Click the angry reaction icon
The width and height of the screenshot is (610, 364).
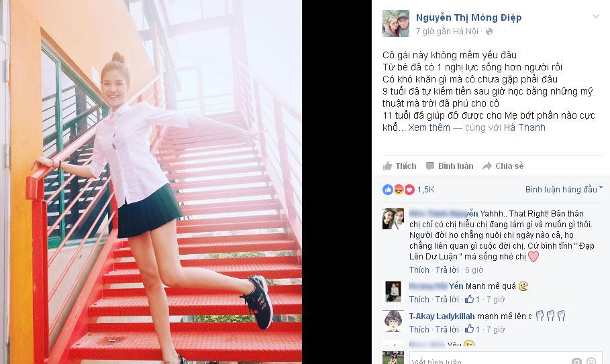tap(399, 190)
